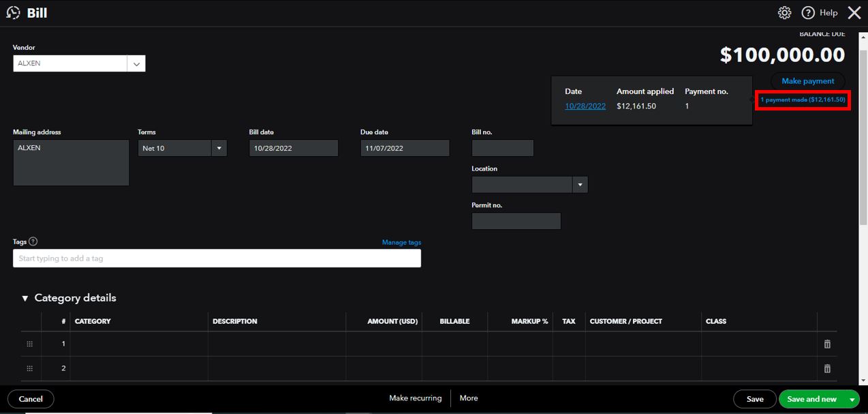
Task: Open the Vendor dropdown
Action: point(136,63)
